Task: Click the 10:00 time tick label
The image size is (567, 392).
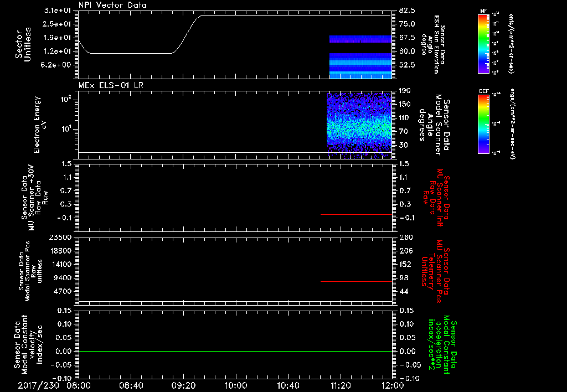Action: point(236,385)
